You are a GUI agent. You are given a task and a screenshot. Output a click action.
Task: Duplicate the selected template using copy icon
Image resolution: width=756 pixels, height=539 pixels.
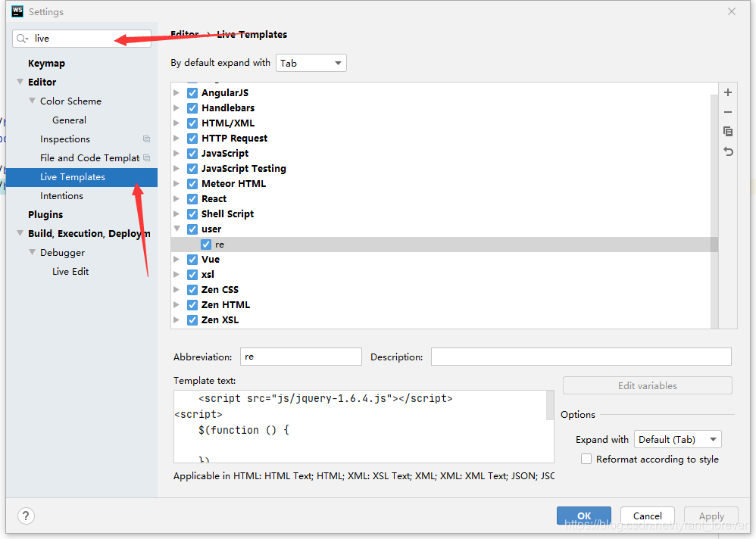tap(728, 132)
